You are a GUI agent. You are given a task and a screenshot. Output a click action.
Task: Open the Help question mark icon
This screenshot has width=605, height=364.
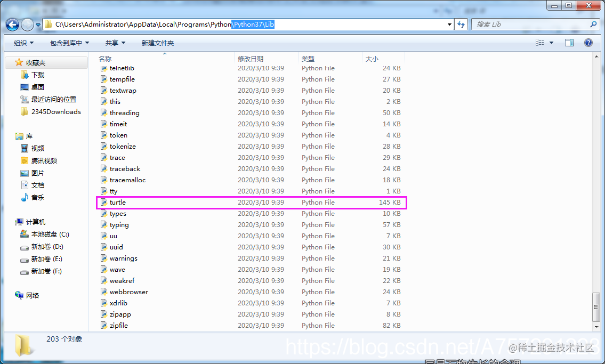tap(588, 43)
